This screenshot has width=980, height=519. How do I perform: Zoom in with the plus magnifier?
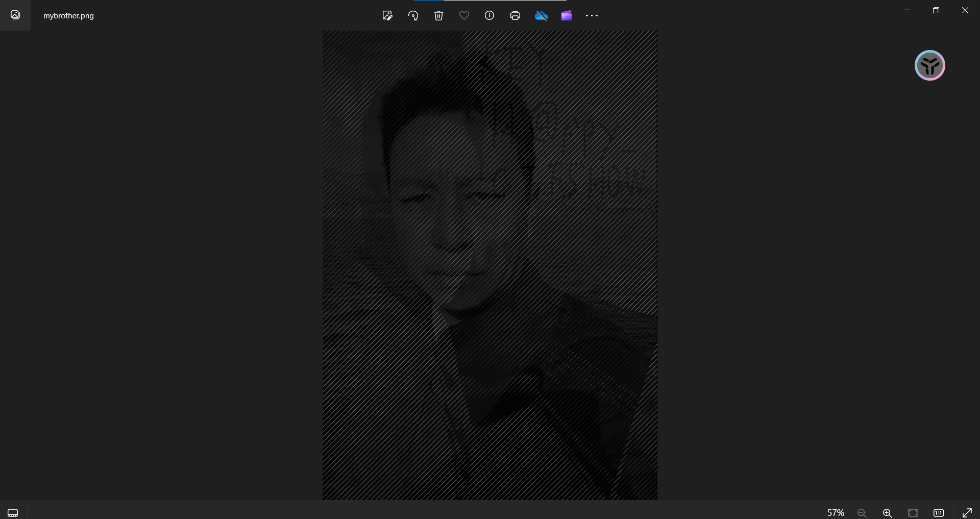click(888, 513)
